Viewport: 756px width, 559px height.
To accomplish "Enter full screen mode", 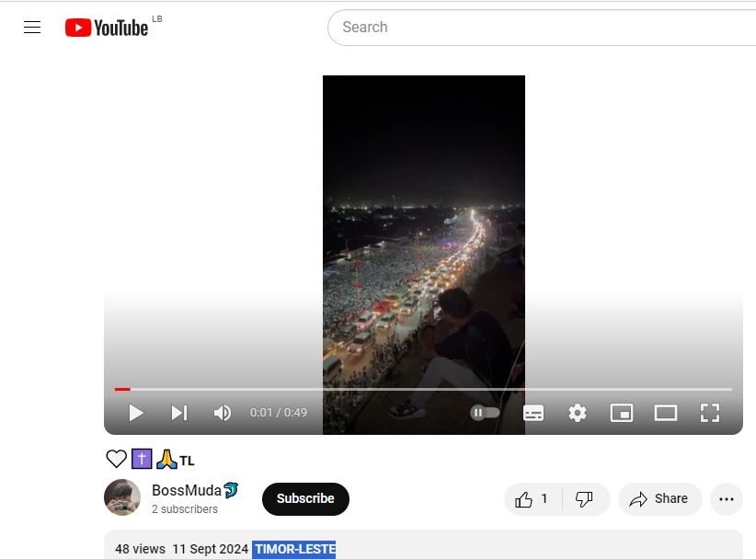I will 710,413.
